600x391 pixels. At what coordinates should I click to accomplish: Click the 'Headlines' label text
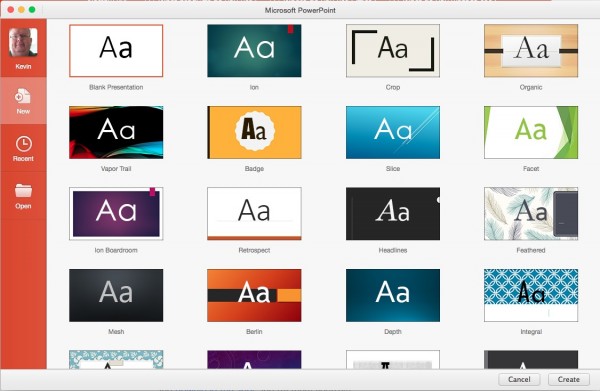(x=393, y=250)
